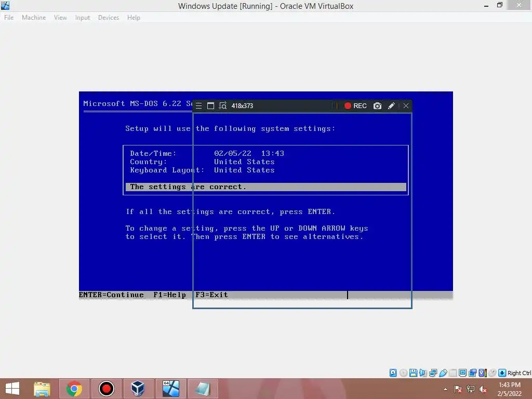Restore down the VirtualBox window
This screenshot has width=532, height=399.
point(500,5)
